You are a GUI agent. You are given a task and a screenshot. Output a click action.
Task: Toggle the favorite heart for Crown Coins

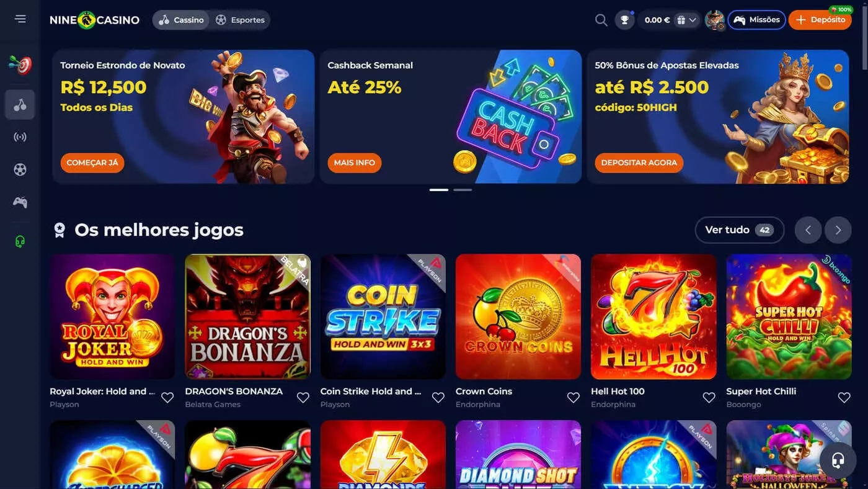pyautogui.click(x=573, y=398)
